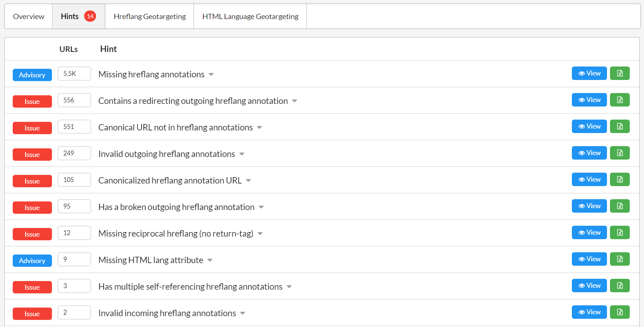Expand 'Invalid incoming hreflang annotations' details
This screenshot has width=644, height=327.
243,313
